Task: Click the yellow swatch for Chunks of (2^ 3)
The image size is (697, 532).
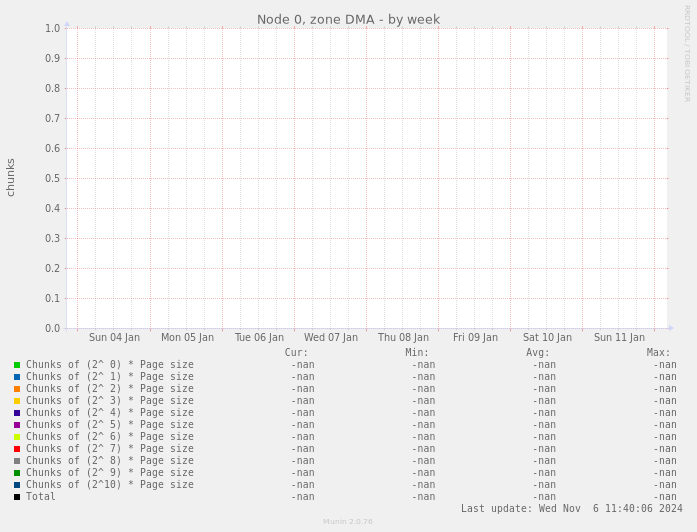Action: (17, 401)
